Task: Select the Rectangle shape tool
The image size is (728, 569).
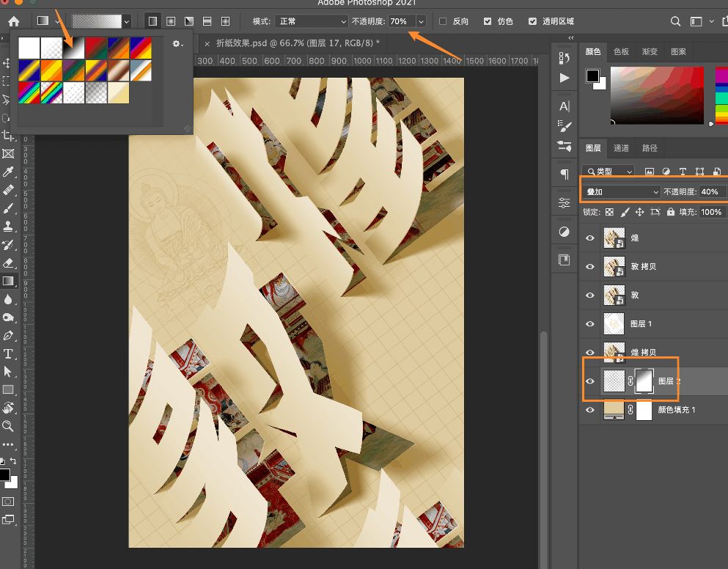Action: (x=8, y=389)
